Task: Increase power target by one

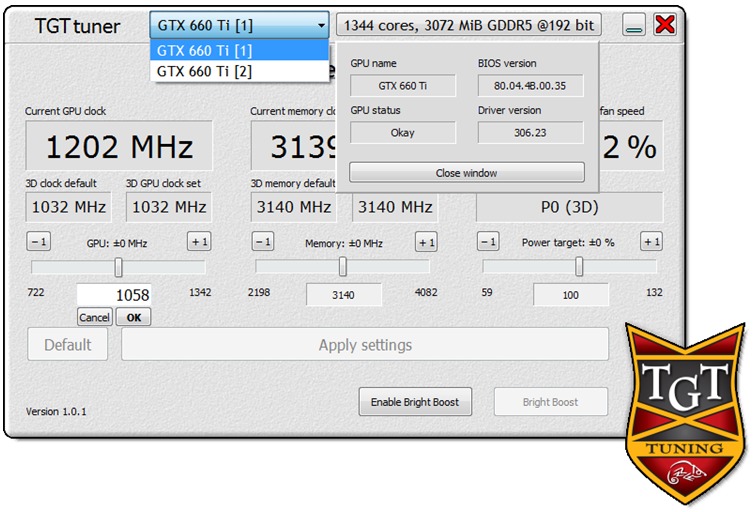Action: 651,242
